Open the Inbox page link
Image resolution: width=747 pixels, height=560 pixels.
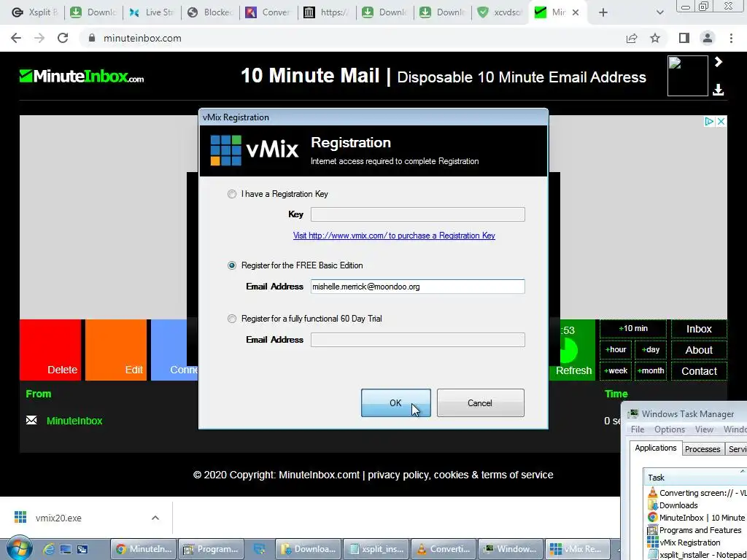699,329
